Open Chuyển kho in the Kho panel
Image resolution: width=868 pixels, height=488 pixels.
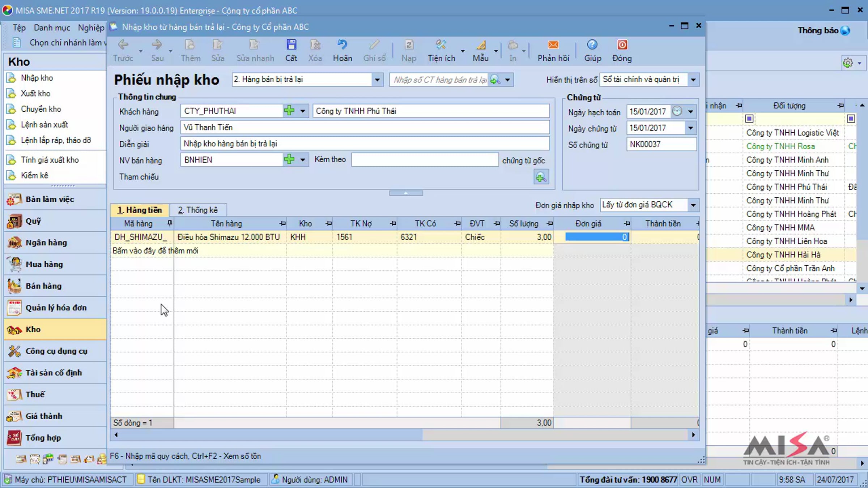(41, 109)
